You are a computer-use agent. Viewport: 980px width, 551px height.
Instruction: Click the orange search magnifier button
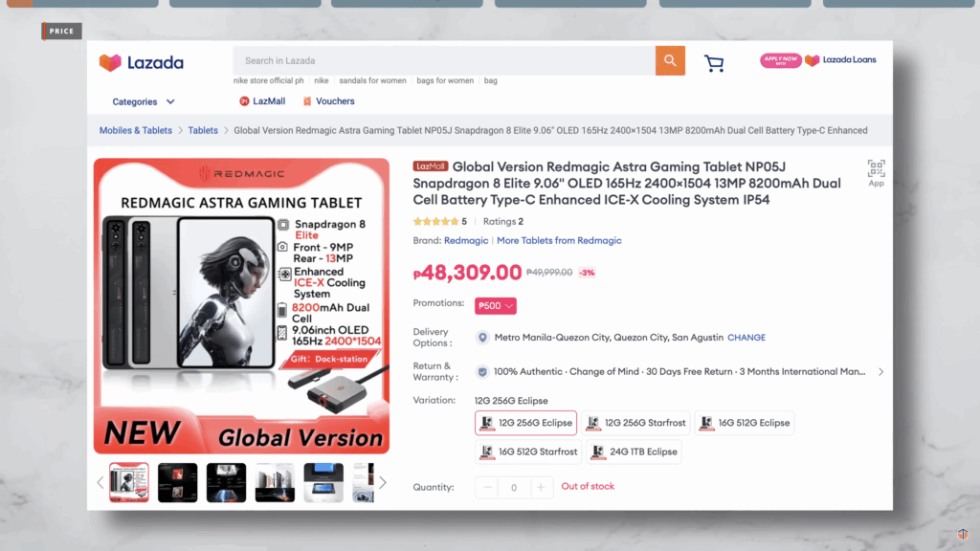[670, 60]
